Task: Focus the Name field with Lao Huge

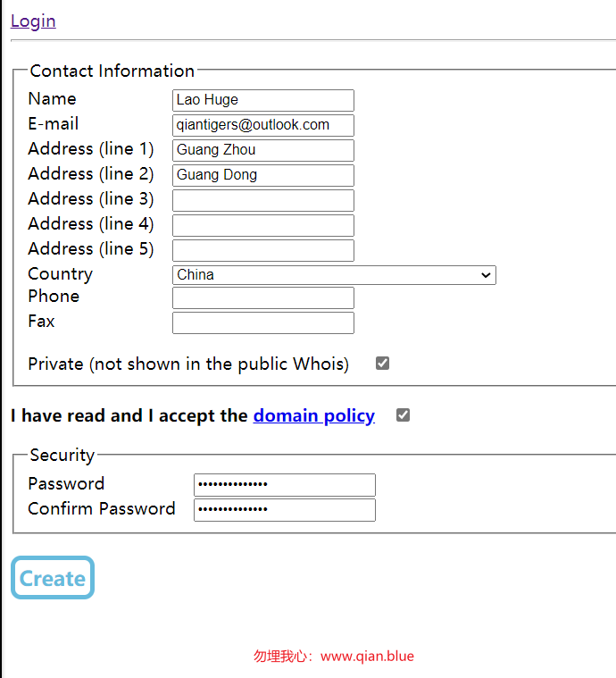Action: tap(263, 100)
